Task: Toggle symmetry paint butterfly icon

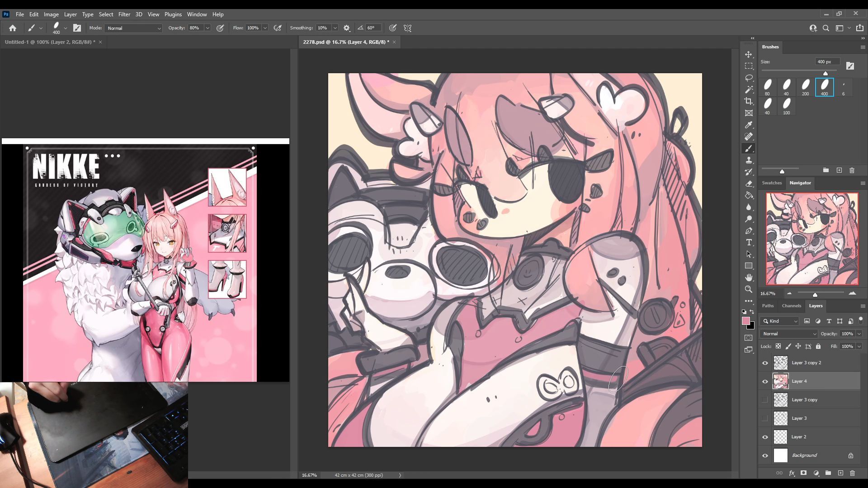Action: click(407, 28)
